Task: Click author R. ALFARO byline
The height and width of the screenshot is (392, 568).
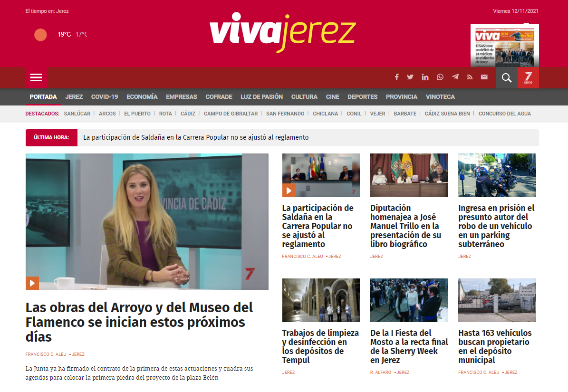Action: (381, 373)
